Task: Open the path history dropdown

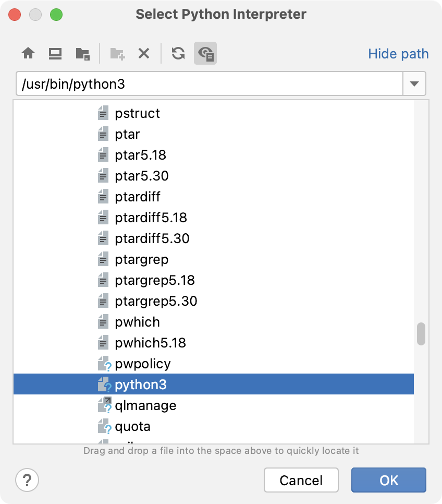Action: coord(414,83)
